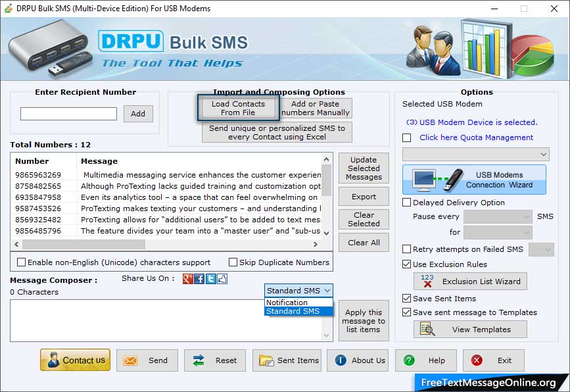Click the contact list horizontal scrollbar thumb

tap(83, 245)
